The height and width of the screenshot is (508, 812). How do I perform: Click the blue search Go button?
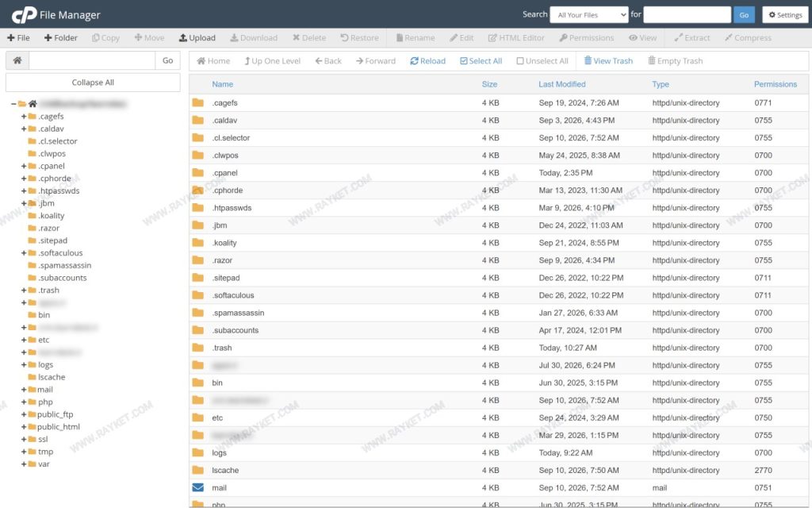[744, 15]
